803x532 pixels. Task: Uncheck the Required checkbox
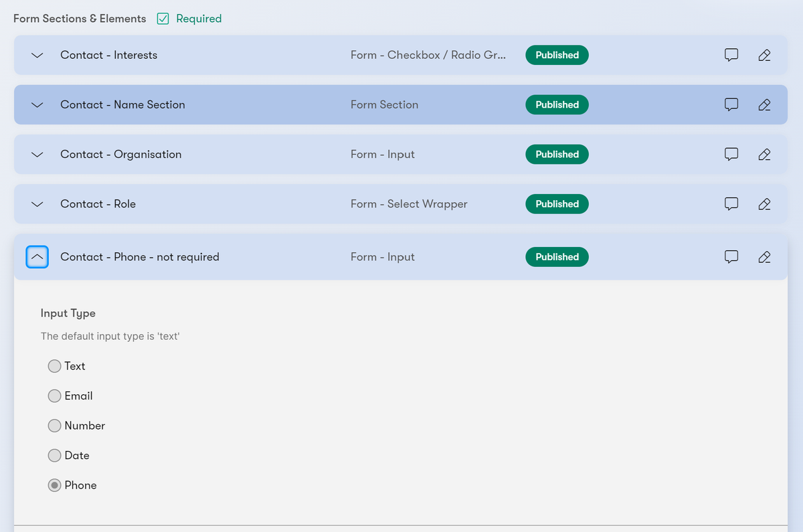pos(163,19)
